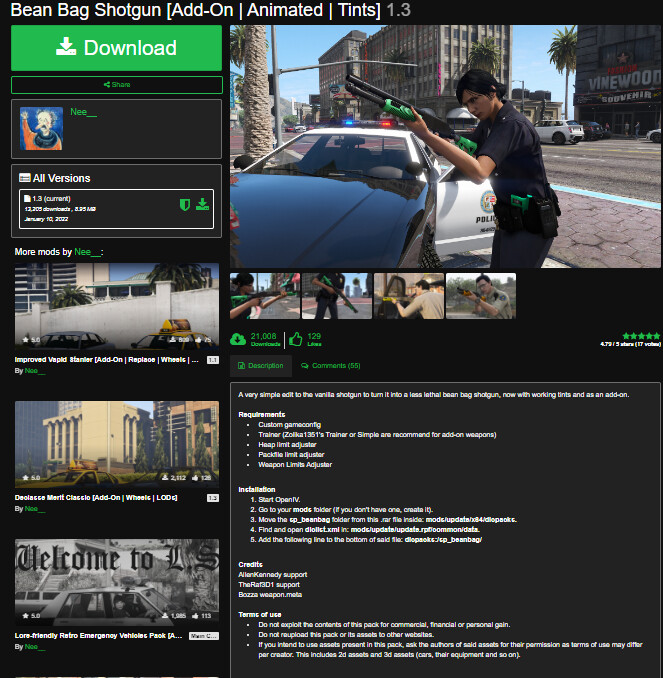The height and width of the screenshot is (678, 663).
Task: Open the Declasse Merit Classic mod thumbnail
Action: pyautogui.click(x=117, y=444)
